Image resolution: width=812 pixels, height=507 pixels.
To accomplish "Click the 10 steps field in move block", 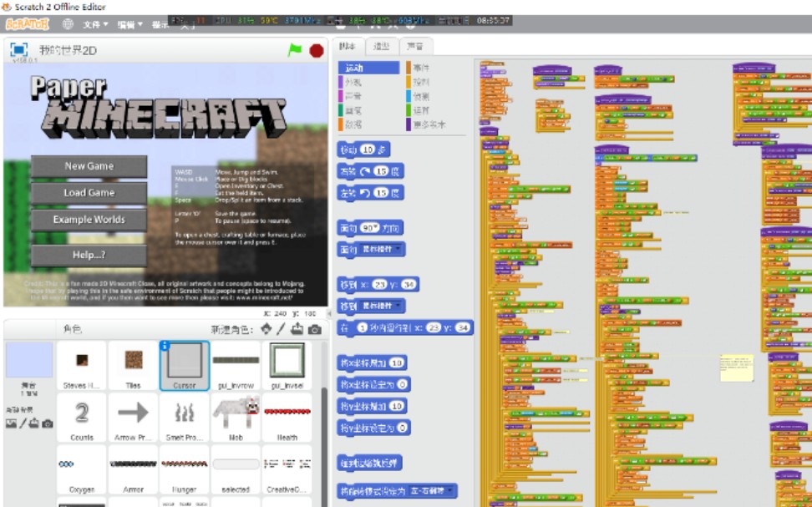I will 368,150.
